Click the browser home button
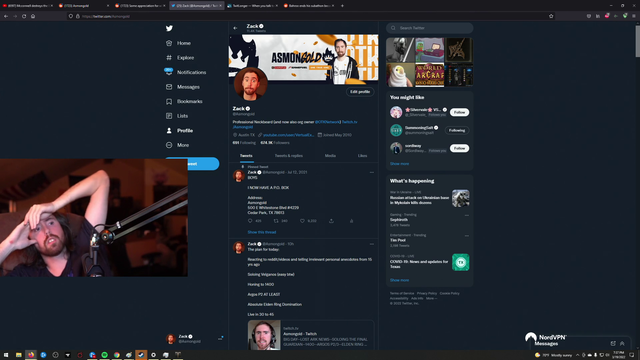The height and width of the screenshot is (360, 640). (x=33, y=16)
